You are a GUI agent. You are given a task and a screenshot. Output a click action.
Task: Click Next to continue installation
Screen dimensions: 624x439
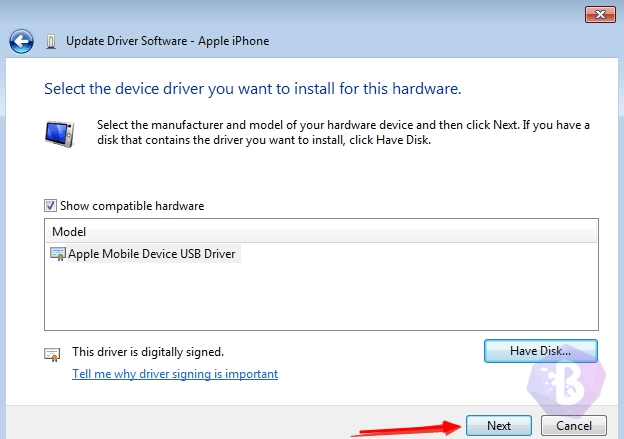pos(499,425)
